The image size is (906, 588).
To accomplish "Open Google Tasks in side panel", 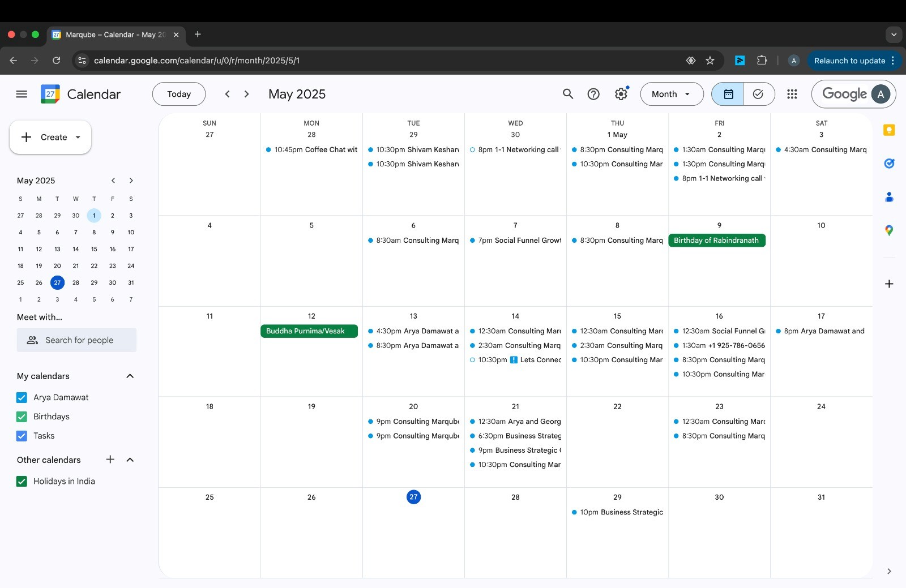I will (x=889, y=164).
